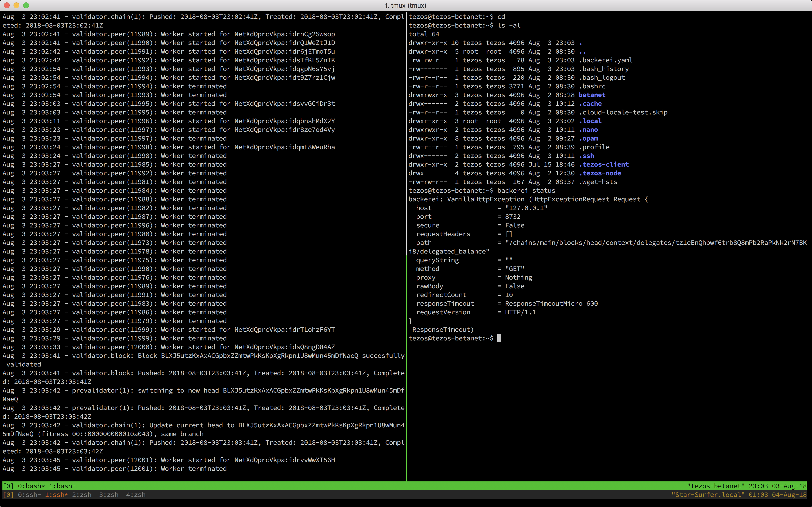Switch to 2:zsh window in outer status bar
Viewport: 812px width, 507px height.
(81, 495)
